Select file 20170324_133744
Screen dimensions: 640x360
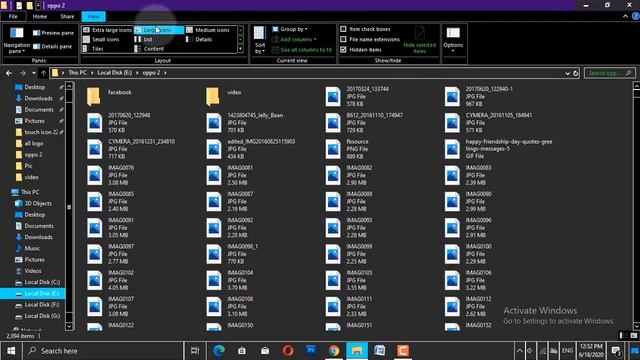click(x=357, y=96)
